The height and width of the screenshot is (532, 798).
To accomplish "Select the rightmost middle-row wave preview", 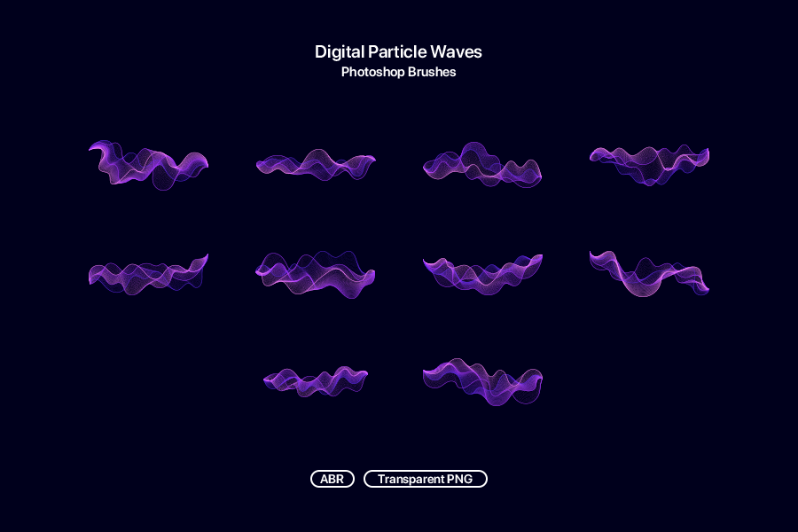I will [x=649, y=273].
